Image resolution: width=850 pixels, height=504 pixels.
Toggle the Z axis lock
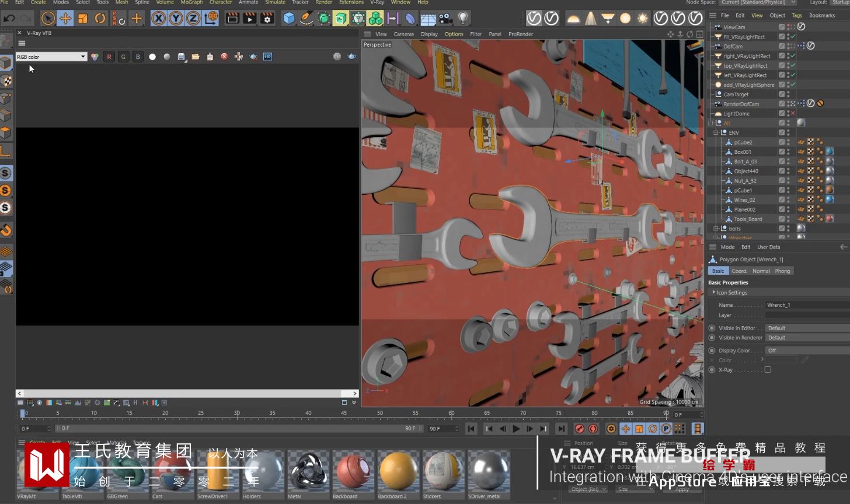pyautogui.click(x=193, y=18)
